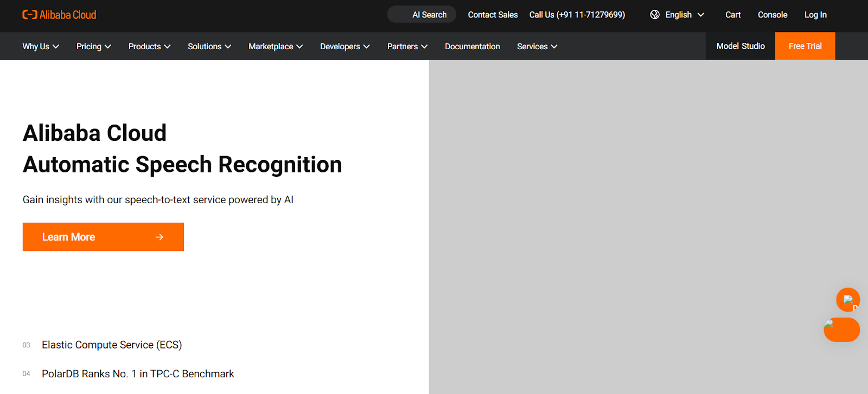Click the orange Learn More button

click(103, 237)
